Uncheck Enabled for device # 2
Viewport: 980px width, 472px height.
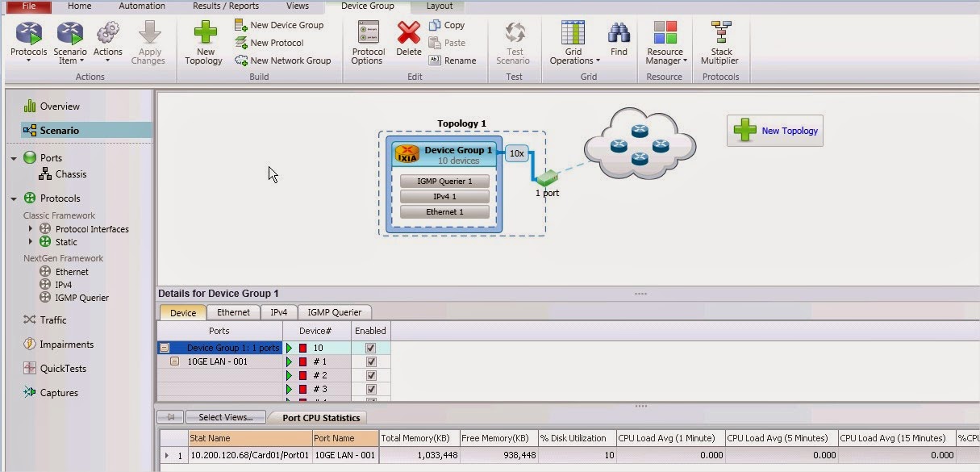coord(370,375)
